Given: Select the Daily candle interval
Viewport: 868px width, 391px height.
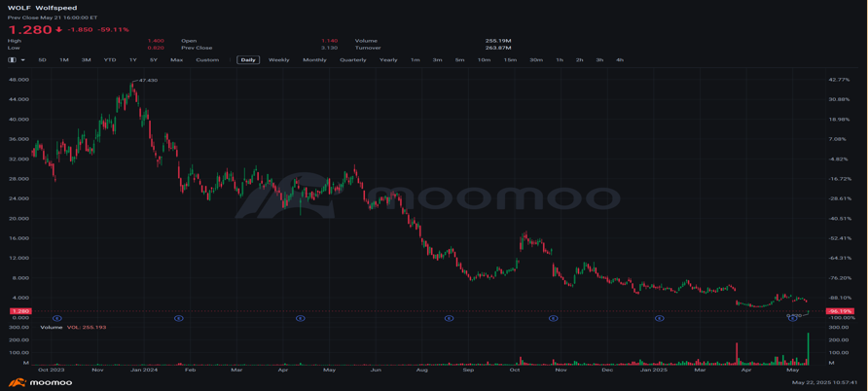Looking at the screenshot, I should [248, 59].
